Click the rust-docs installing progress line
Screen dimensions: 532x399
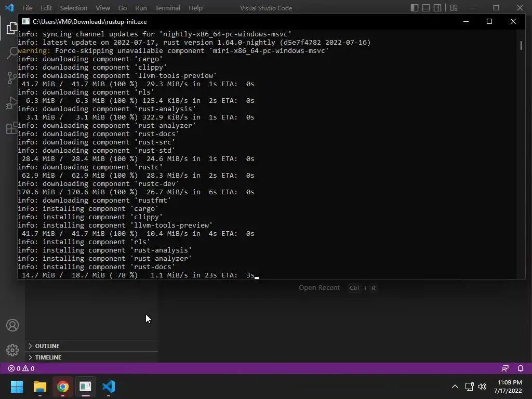click(x=138, y=275)
